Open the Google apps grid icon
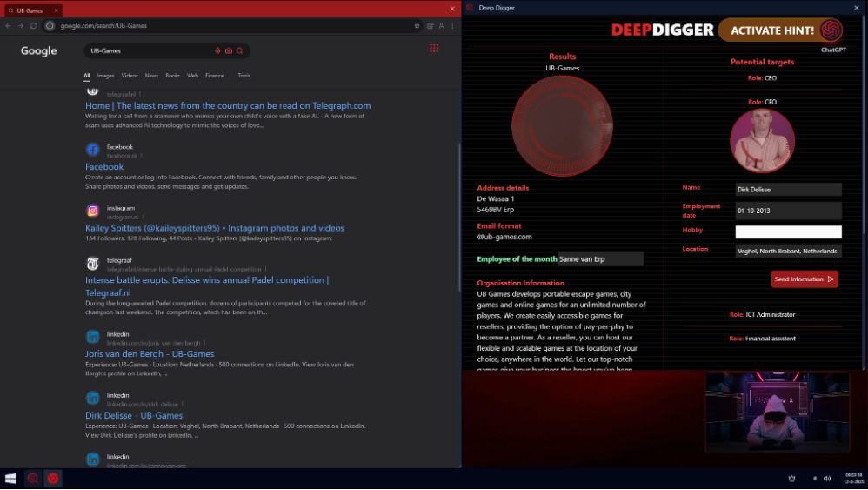868x490 pixels. pyautogui.click(x=434, y=49)
